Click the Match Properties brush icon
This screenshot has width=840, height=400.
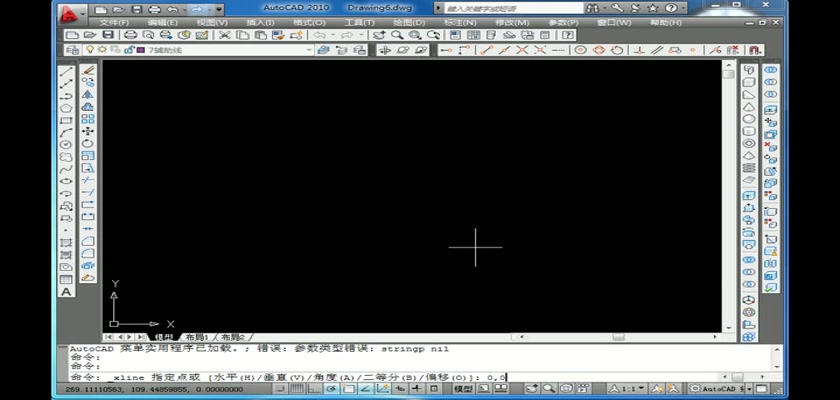pos(278,35)
